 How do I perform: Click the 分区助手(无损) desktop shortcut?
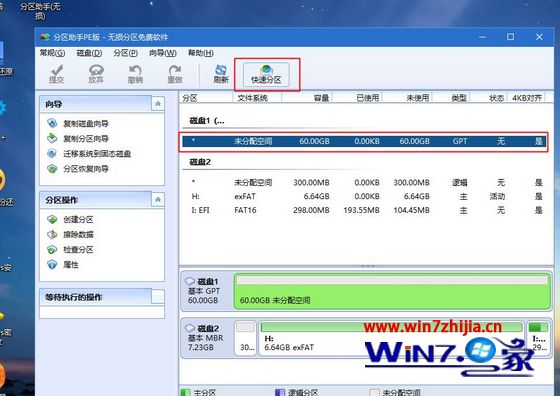coord(40,10)
